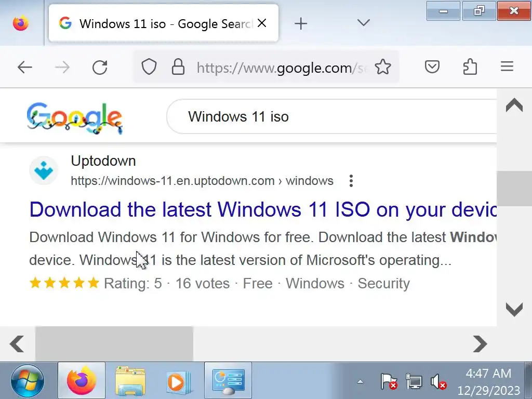This screenshot has height=399, width=532.
Task: Open the volume speaker tray icon
Action: point(438,381)
